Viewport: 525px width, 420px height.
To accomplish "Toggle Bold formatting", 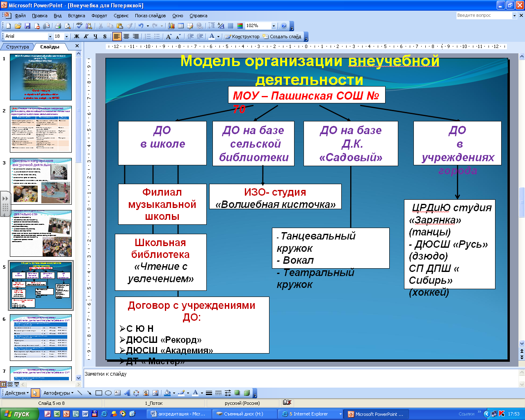I will (76, 37).
